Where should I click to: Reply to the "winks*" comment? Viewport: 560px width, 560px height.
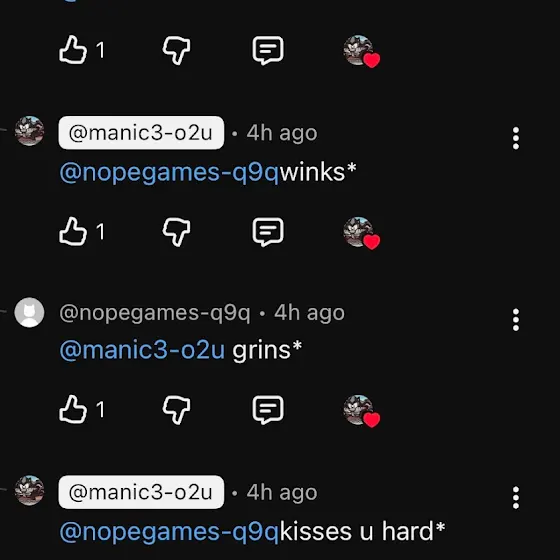coord(268,232)
